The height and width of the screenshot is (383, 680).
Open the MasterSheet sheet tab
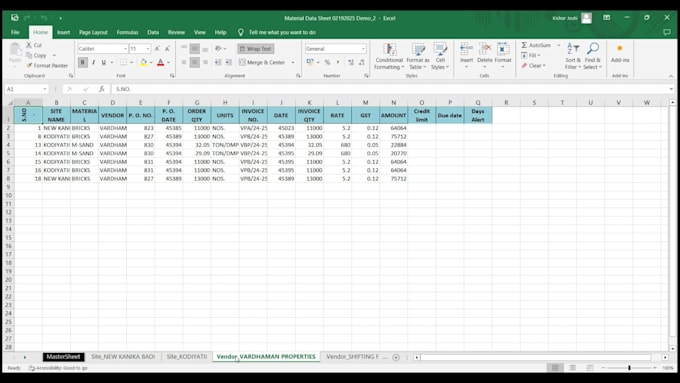pos(63,357)
